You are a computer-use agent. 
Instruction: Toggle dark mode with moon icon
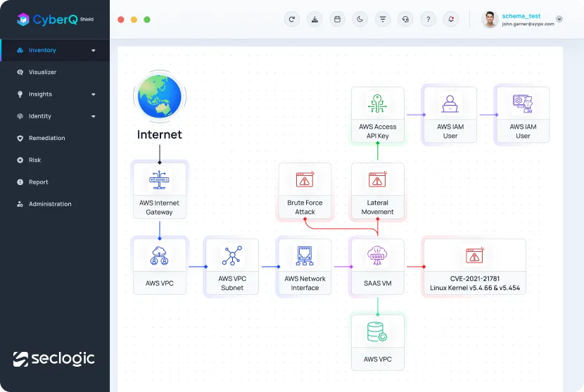click(360, 19)
